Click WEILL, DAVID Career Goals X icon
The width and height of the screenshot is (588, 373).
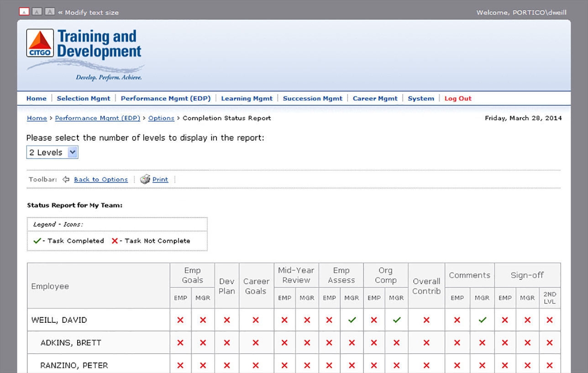click(256, 320)
